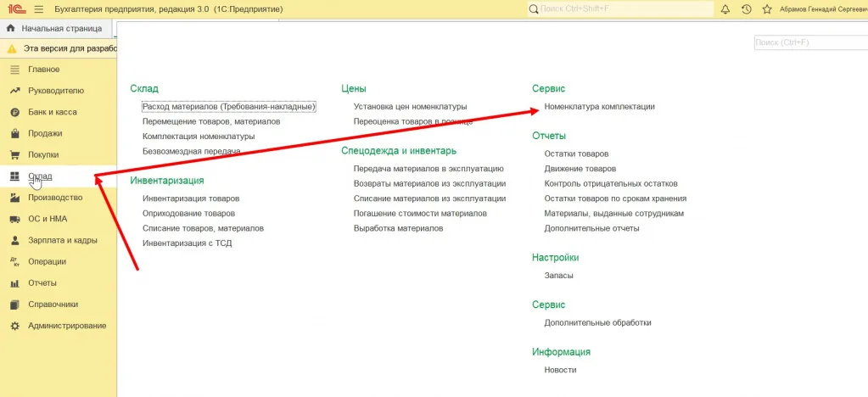The height and width of the screenshot is (397, 868).
Task: Click the Руководителю chart icon
Action: point(15,91)
